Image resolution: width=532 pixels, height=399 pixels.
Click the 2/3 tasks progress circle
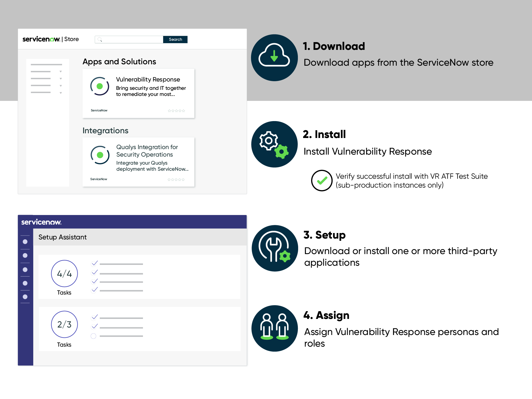(x=64, y=324)
